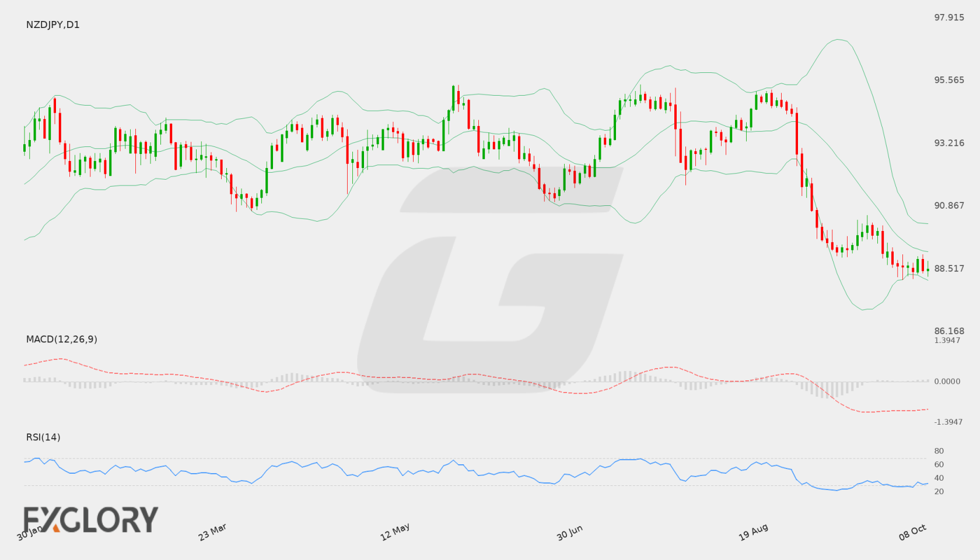Select the MACD(12,26,9) indicator label
The image size is (980, 560).
coord(61,339)
